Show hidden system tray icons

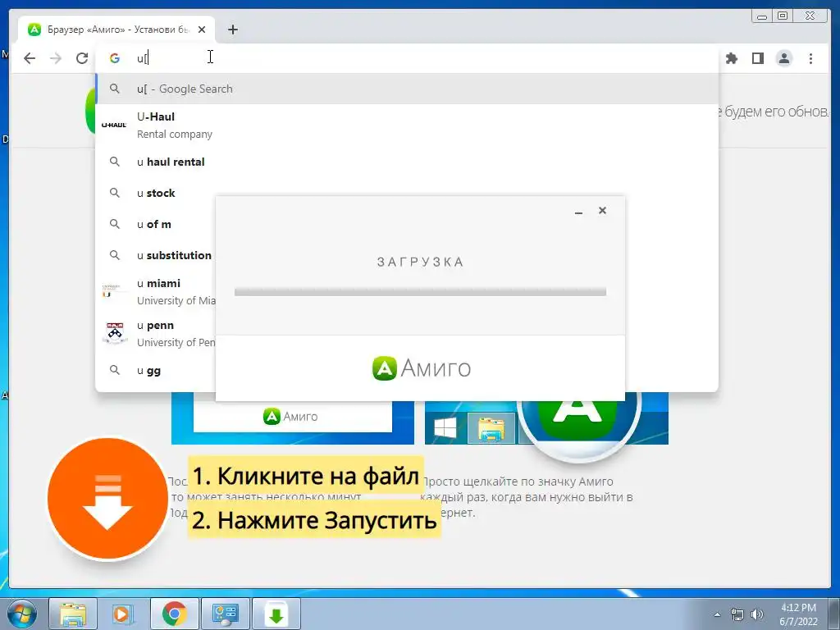tap(717, 614)
